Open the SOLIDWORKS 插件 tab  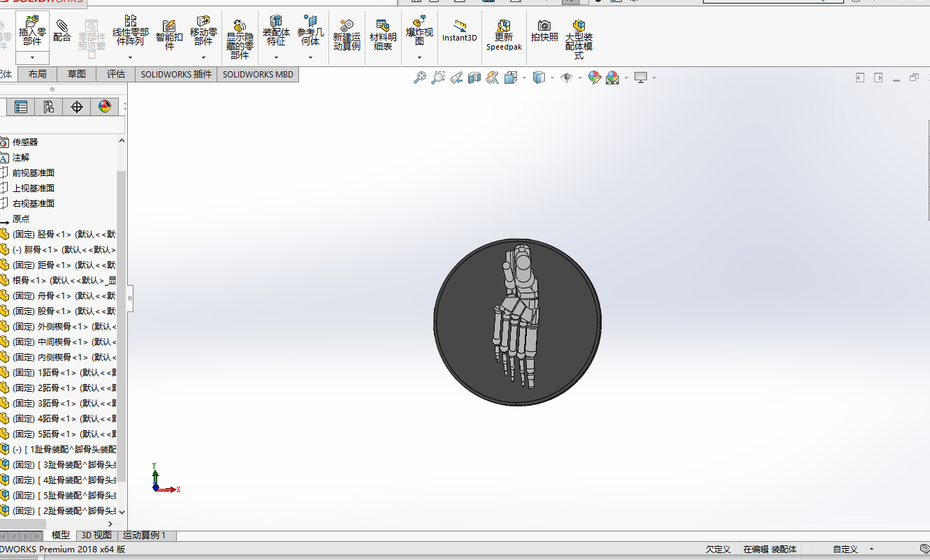176,74
